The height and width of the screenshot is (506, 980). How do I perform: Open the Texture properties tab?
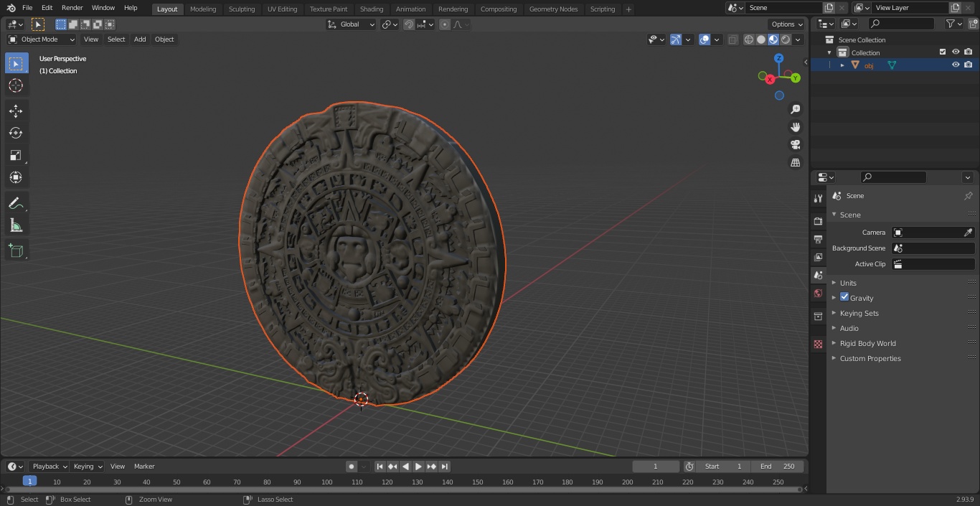tap(818, 345)
